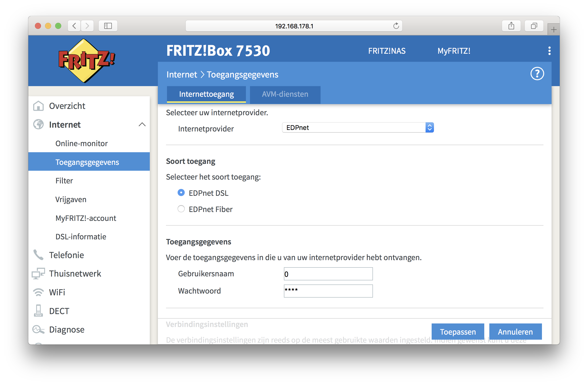The image size is (588, 385).
Task: Click the Annuleren button
Action: (515, 332)
